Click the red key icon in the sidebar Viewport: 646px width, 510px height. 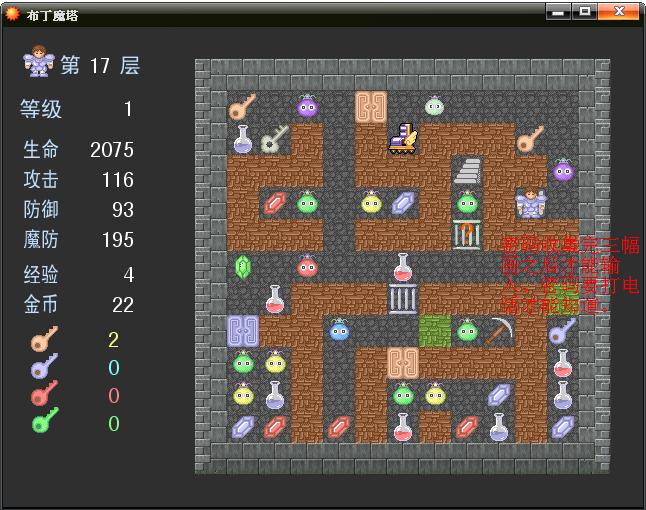point(44,394)
